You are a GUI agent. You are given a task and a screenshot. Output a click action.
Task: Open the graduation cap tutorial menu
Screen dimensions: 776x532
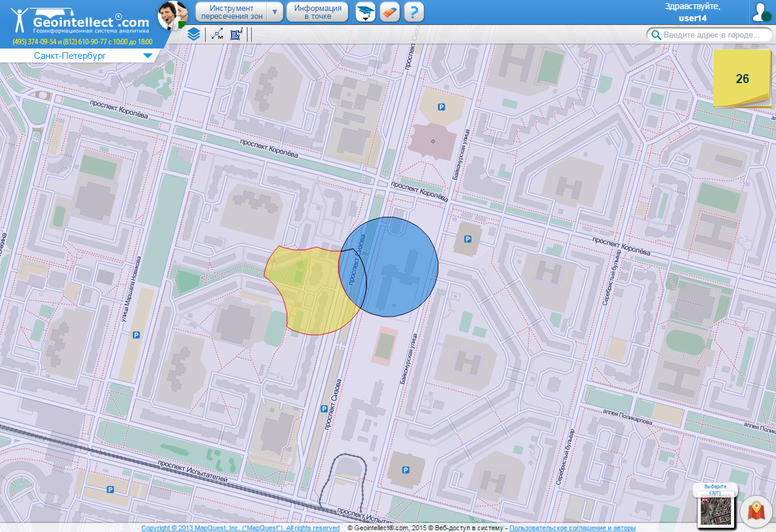coord(365,12)
